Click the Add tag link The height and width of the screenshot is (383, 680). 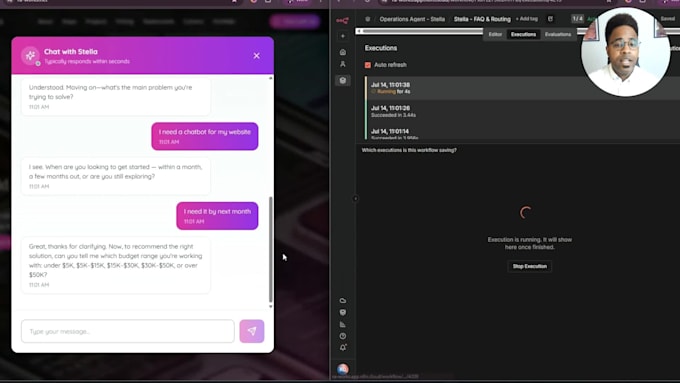pos(526,19)
